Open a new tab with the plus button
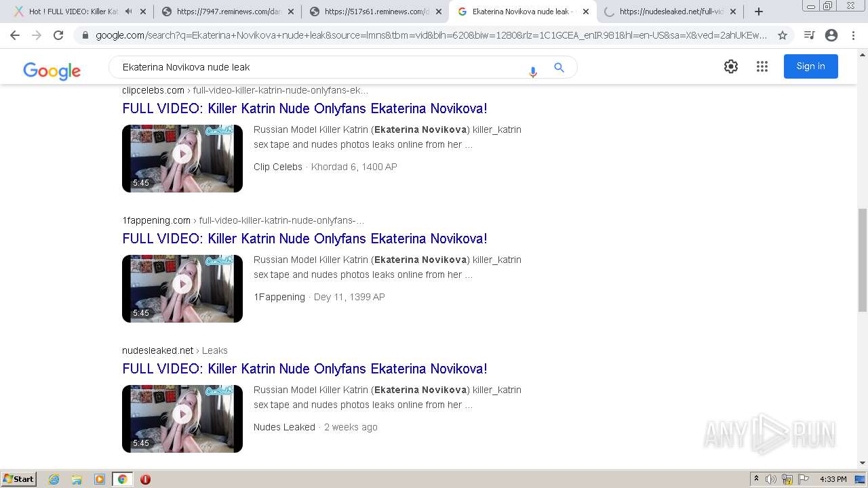The height and width of the screenshot is (488, 868). (759, 12)
